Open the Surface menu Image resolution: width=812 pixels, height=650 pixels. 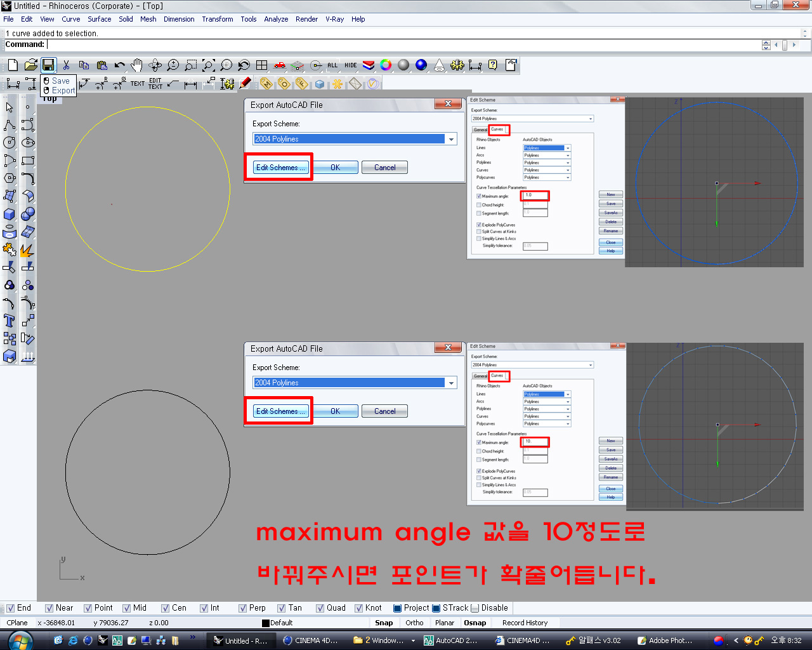tap(100, 19)
